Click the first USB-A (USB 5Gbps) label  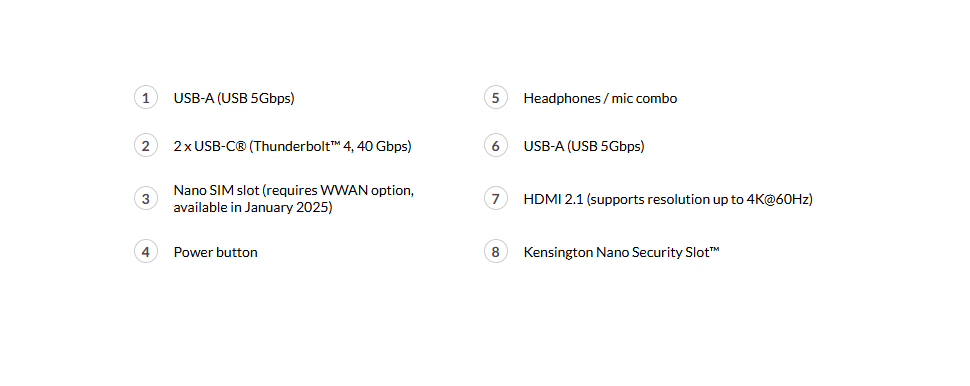[x=234, y=98]
